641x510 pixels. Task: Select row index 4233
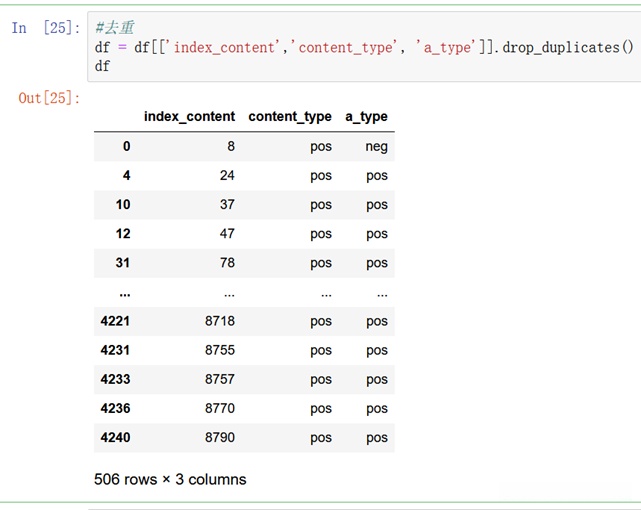pos(115,379)
